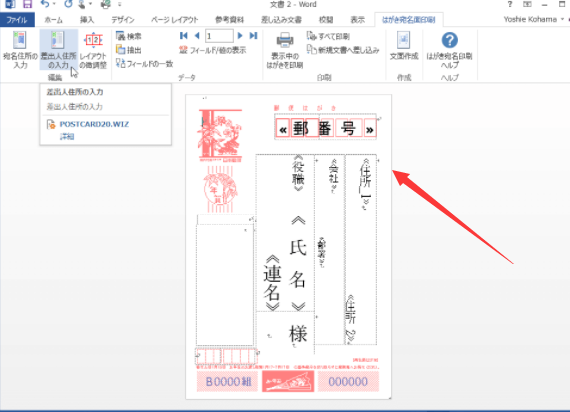
Task: Click the «氏名» name field
Action: (298, 263)
